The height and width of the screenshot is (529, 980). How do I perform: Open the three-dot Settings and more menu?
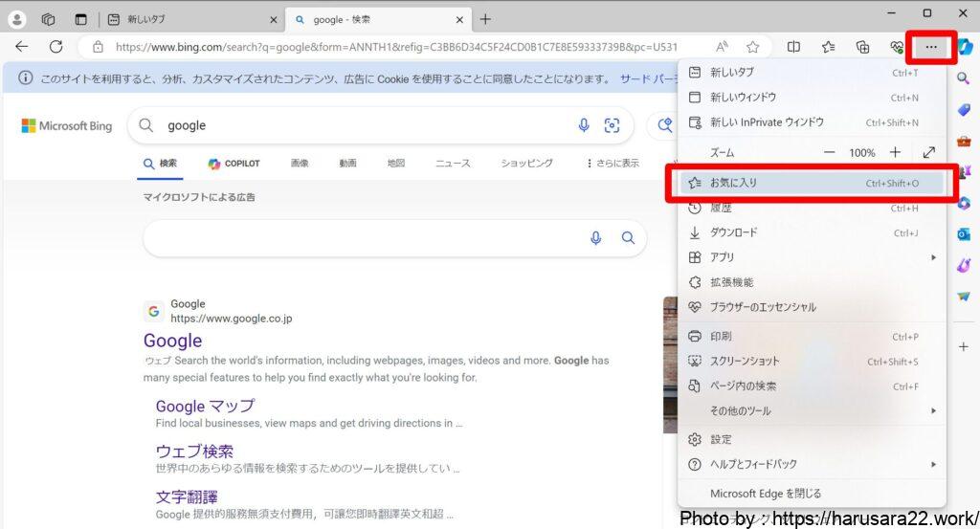pyautogui.click(x=930, y=46)
